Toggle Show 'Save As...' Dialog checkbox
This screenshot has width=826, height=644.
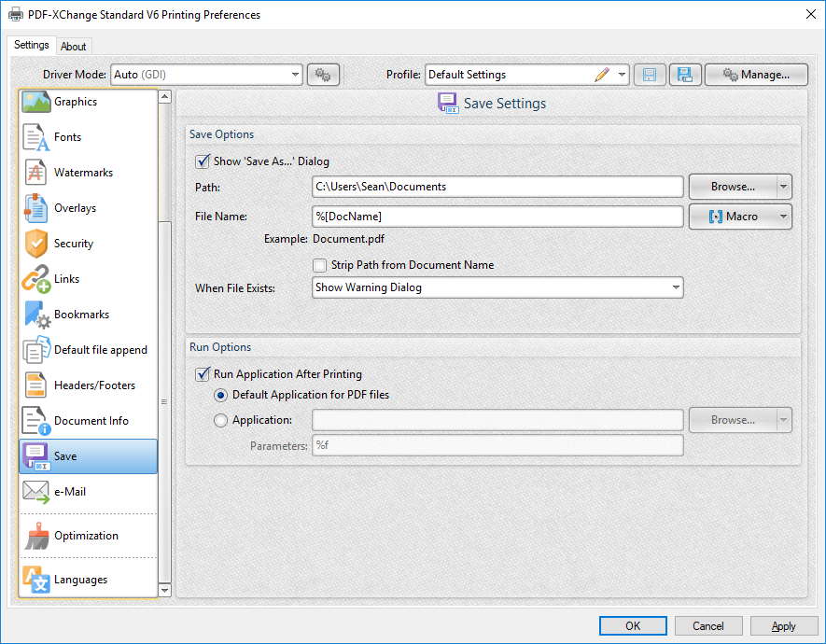click(x=203, y=161)
